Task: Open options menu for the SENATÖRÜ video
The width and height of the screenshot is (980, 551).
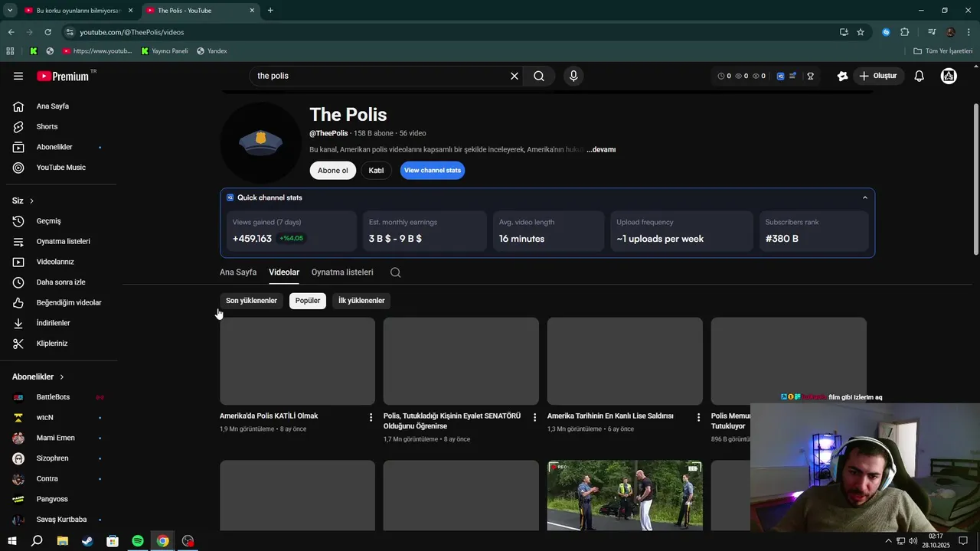Action: click(x=534, y=417)
